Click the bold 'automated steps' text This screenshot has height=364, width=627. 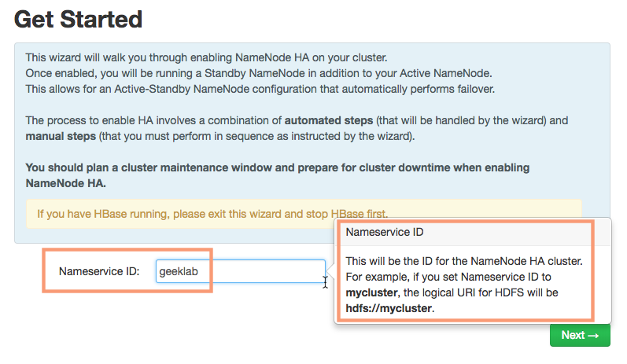click(330, 120)
